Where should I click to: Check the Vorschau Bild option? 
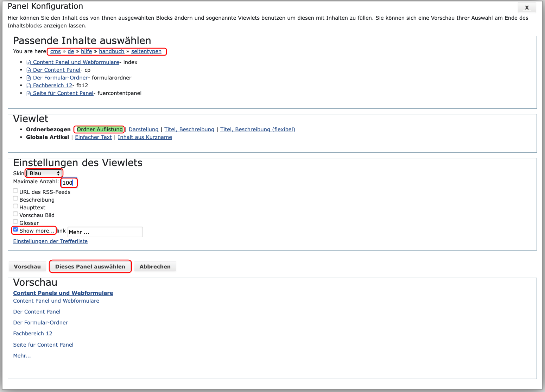coord(15,214)
